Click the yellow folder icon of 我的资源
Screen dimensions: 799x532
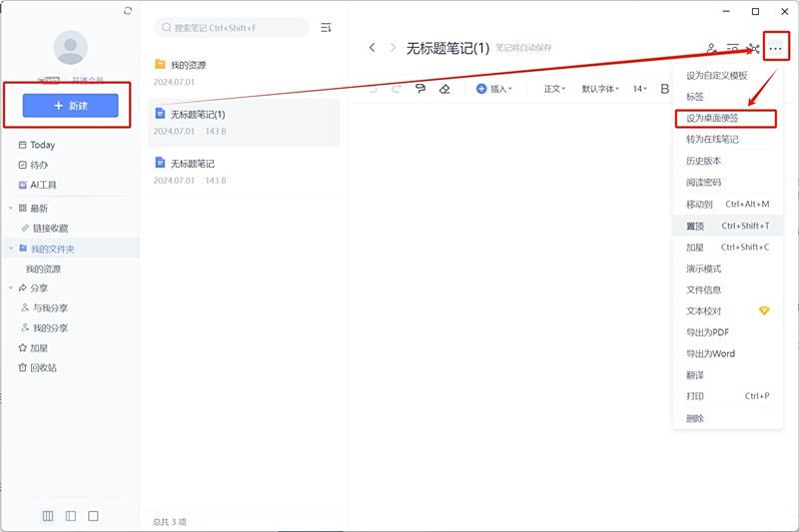(x=160, y=64)
